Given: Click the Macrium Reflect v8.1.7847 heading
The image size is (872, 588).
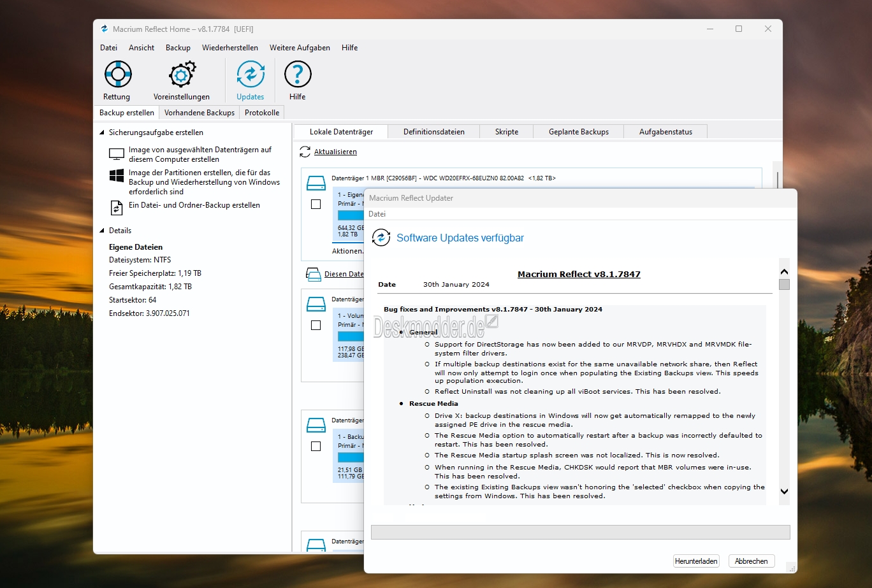Looking at the screenshot, I should click(579, 274).
